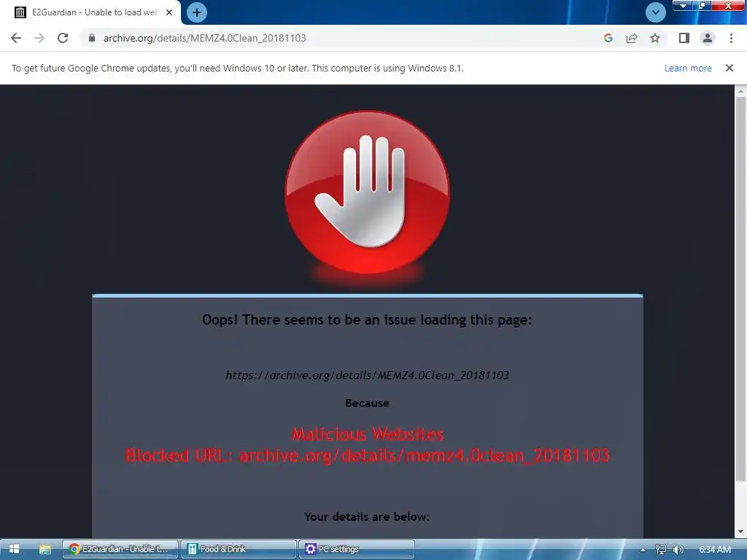Open the Chrome profile avatar

(x=708, y=38)
